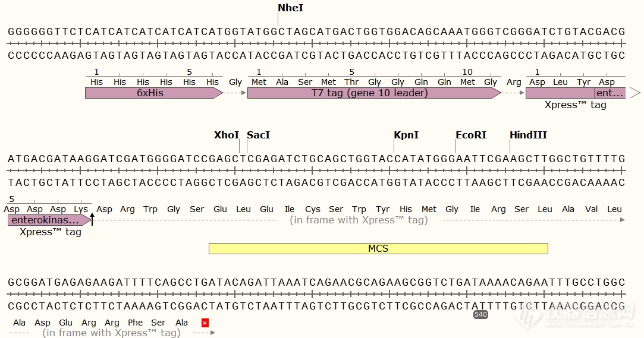Image resolution: width=644 pixels, height=338 pixels.
Task: Select the Gly residue after the 6xHis tag
Action: coord(235,82)
